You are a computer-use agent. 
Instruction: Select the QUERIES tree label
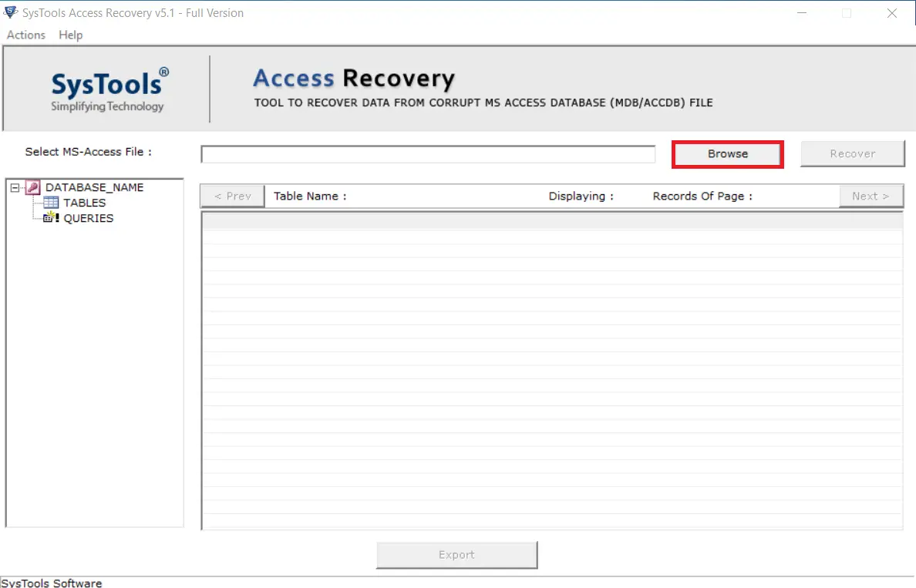point(89,218)
